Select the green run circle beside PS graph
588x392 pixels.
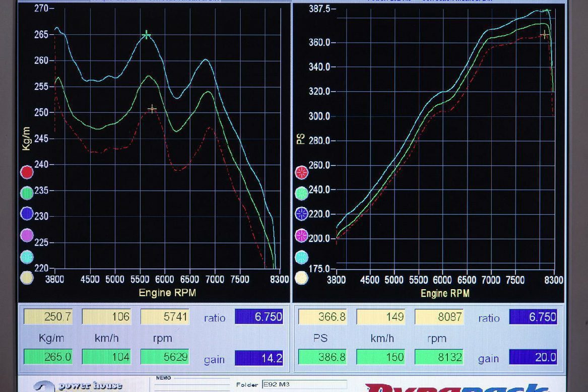301,193
